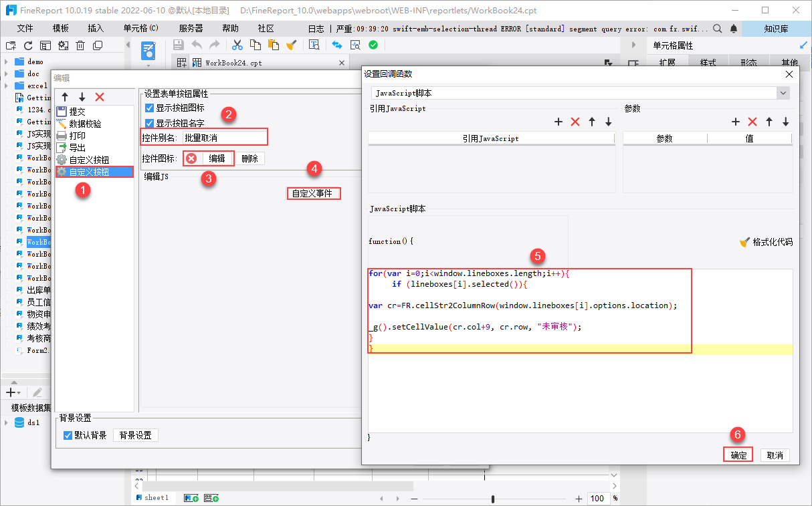Expand the ds1 dataset tree node
812x506 pixels.
(x=6, y=422)
